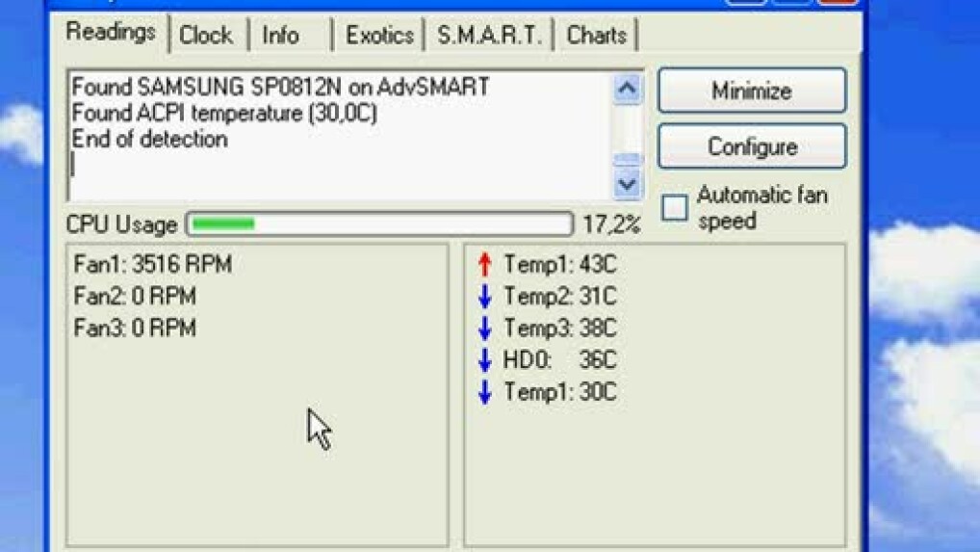Go to the S.M.A.R.T. tab
The width and height of the screenshot is (980, 552).
coord(490,36)
